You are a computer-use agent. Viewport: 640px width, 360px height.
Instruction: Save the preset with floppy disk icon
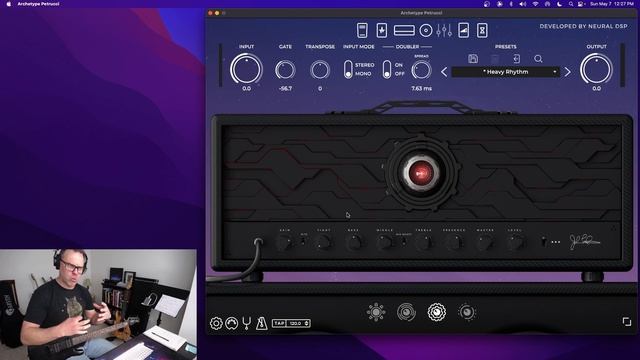[x=473, y=59]
